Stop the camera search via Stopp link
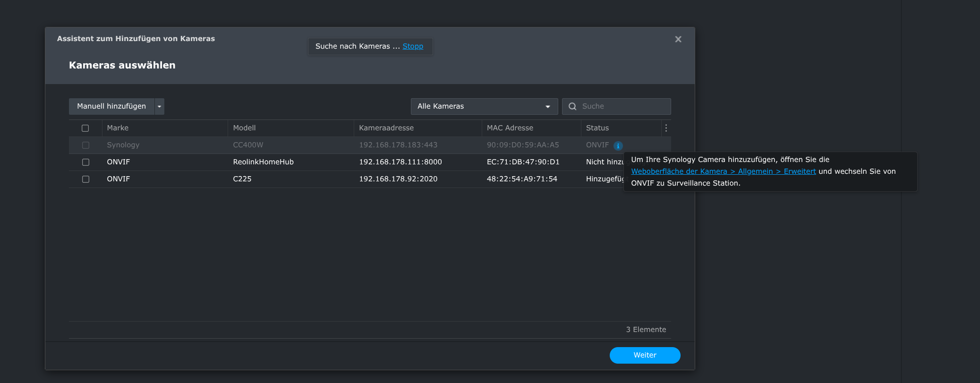This screenshot has height=383, width=980. [x=412, y=46]
